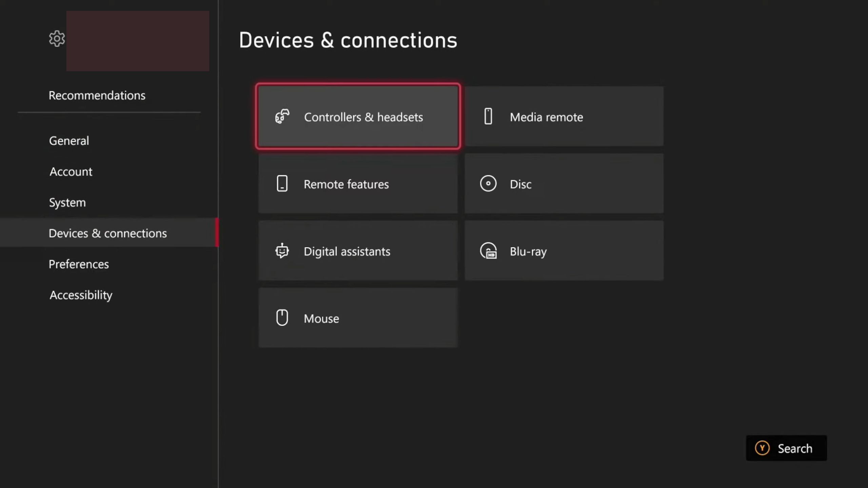Screen dimensions: 868x488
Task: Select the mouse icon on the Mouse tile
Action: 282,318
